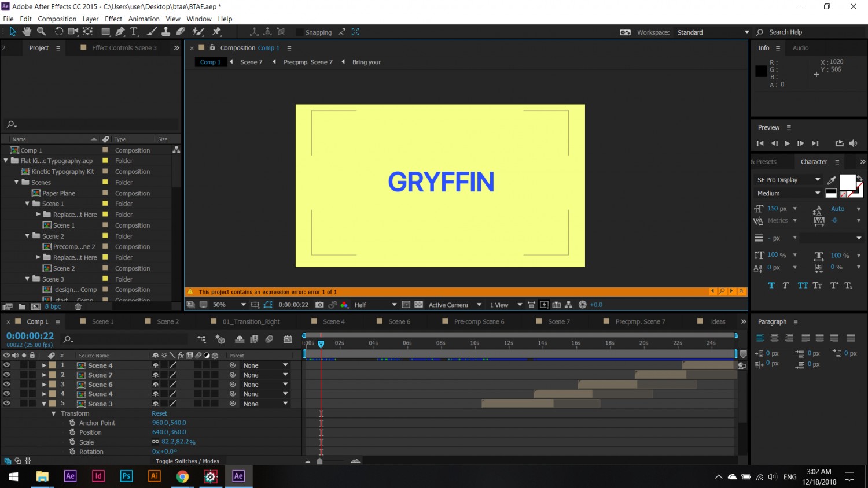Image resolution: width=868 pixels, height=488 pixels.
Task: Select the Eraser tool
Action: [181, 32]
